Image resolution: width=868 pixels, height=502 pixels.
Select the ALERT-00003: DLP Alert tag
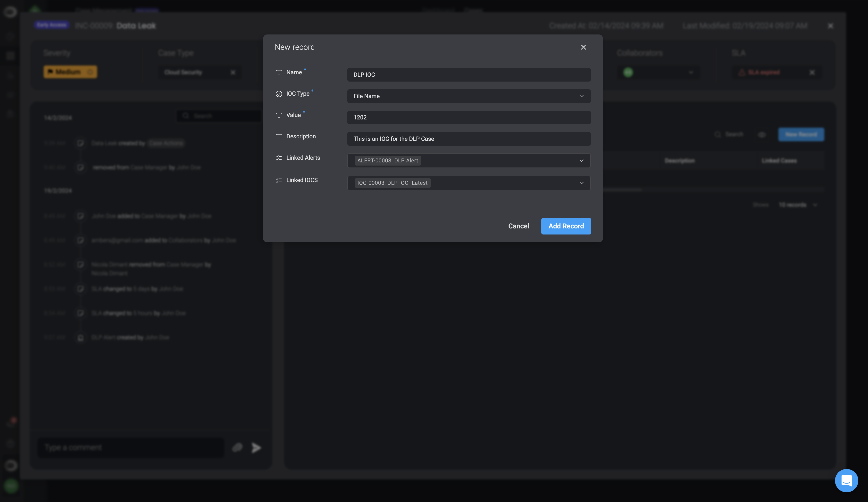click(x=387, y=160)
